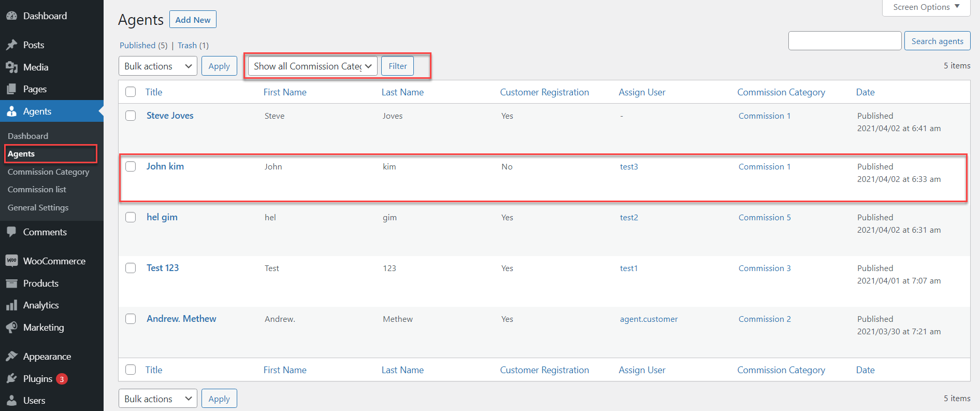Viewport: 980px width, 411px height.
Task: Expand the Screen Options panel
Action: coord(926,7)
